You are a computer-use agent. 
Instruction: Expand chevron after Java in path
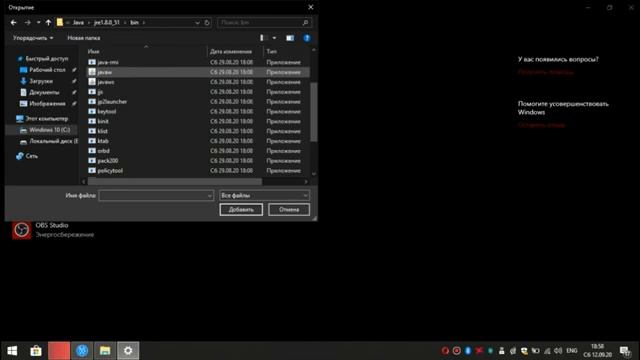click(89, 22)
